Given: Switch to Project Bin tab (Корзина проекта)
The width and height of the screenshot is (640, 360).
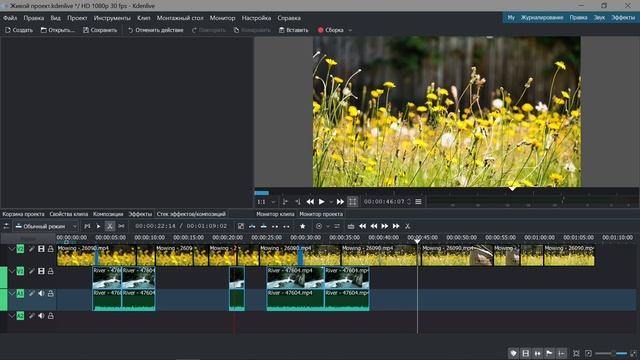Looking at the screenshot, I should click(x=23, y=214).
